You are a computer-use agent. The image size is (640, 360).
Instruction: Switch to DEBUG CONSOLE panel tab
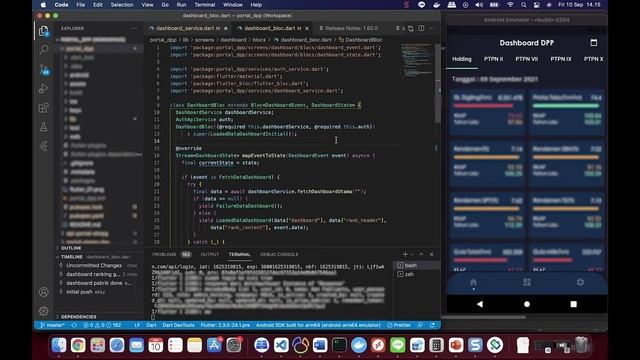pyautogui.click(x=279, y=254)
